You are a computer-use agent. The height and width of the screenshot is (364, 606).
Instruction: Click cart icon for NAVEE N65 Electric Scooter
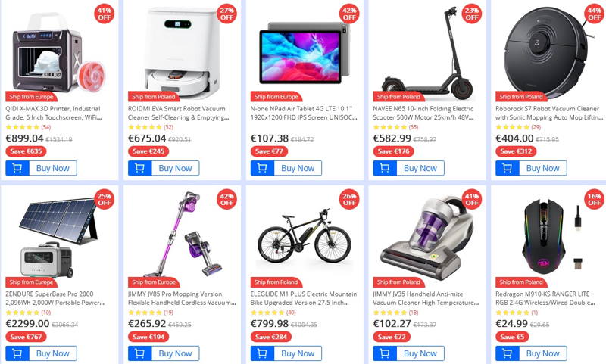385,168
